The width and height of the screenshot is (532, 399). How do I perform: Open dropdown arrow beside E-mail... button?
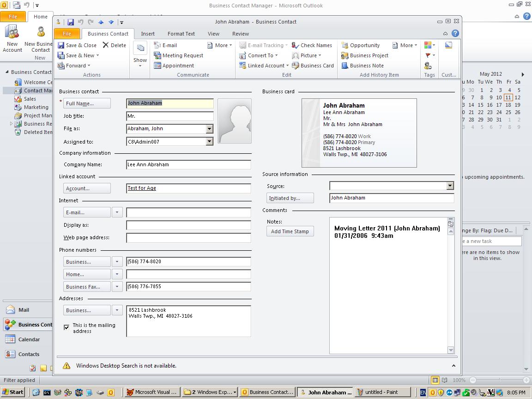pos(117,212)
